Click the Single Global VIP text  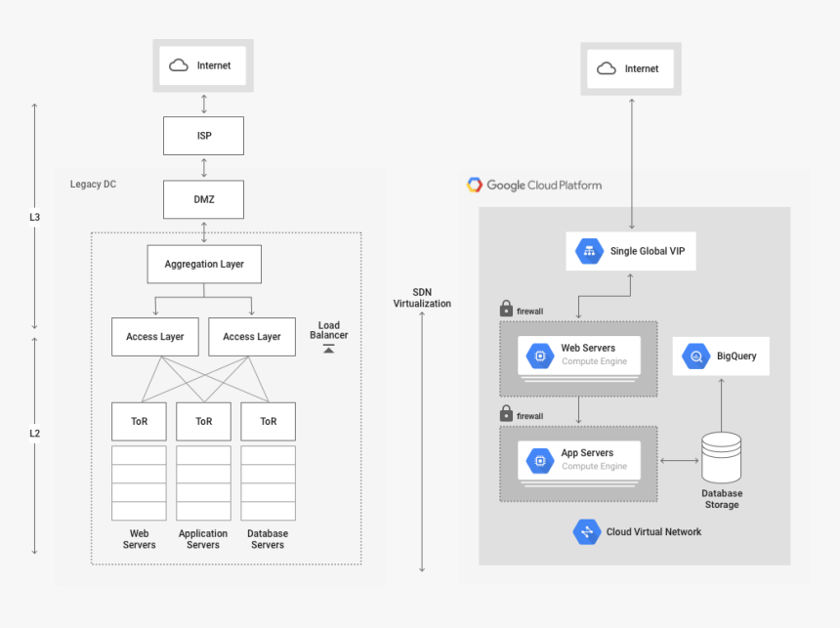click(648, 251)
